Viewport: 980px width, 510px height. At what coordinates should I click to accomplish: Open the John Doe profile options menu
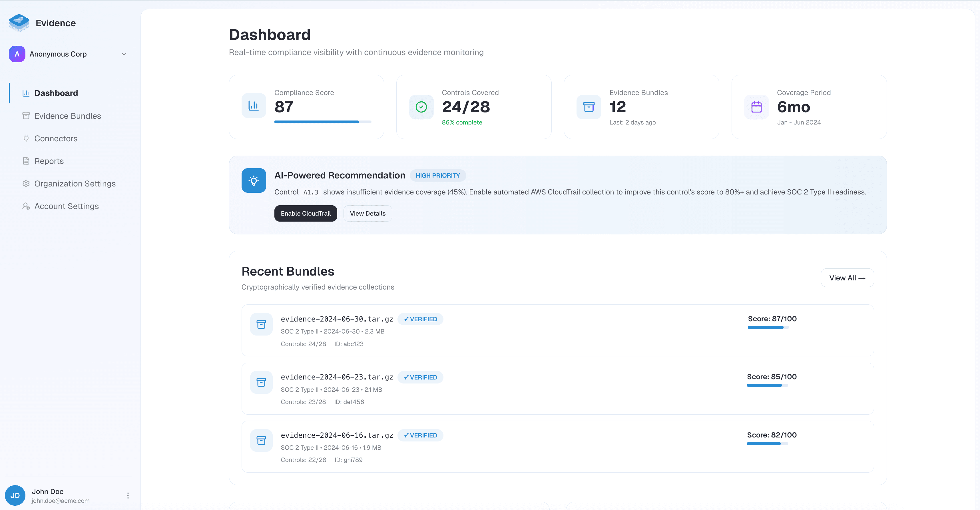pos(128,495)
